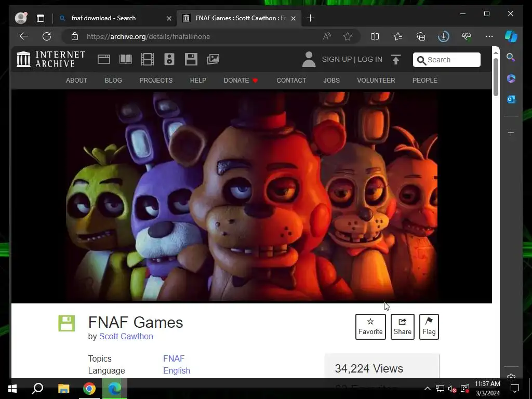The width and height of the screenshot is (532, 399).
Task: Open Browser essentials heart icon
Action: coord(467,36)
